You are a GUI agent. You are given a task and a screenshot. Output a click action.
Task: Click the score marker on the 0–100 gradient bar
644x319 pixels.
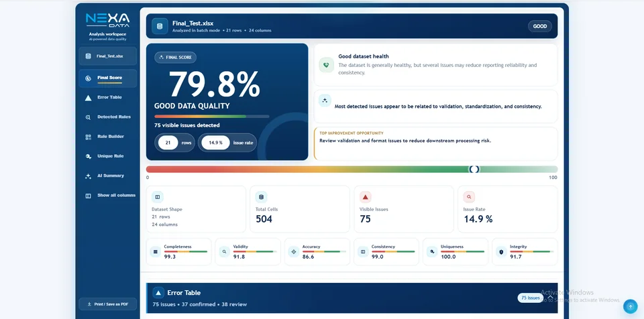click(474, 169)
